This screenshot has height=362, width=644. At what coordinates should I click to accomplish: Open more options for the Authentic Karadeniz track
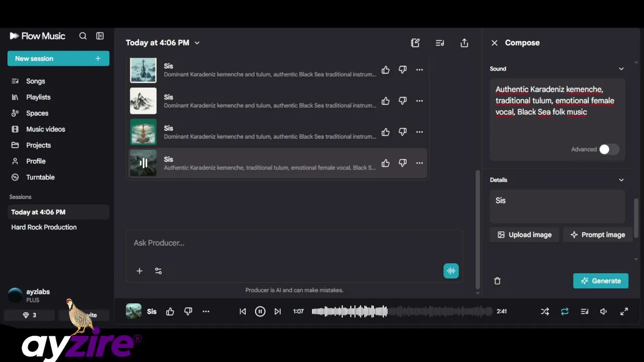tap(420, 163)
